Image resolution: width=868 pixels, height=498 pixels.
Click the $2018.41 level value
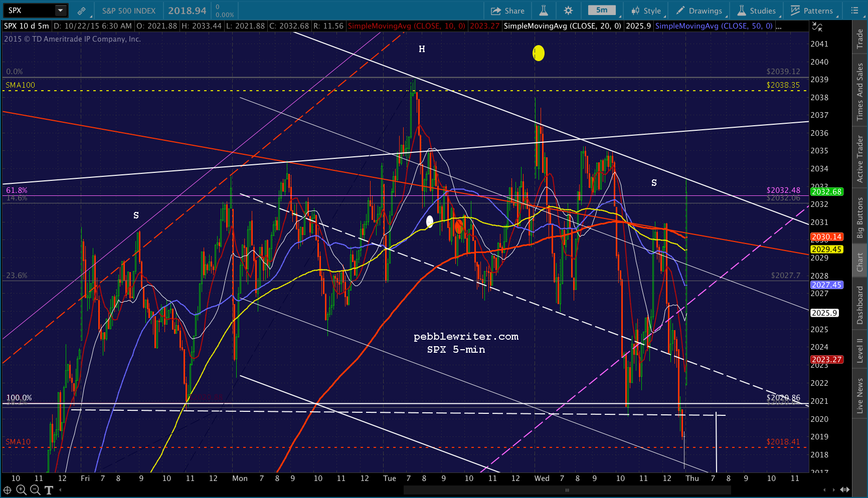tap(783, 442)
